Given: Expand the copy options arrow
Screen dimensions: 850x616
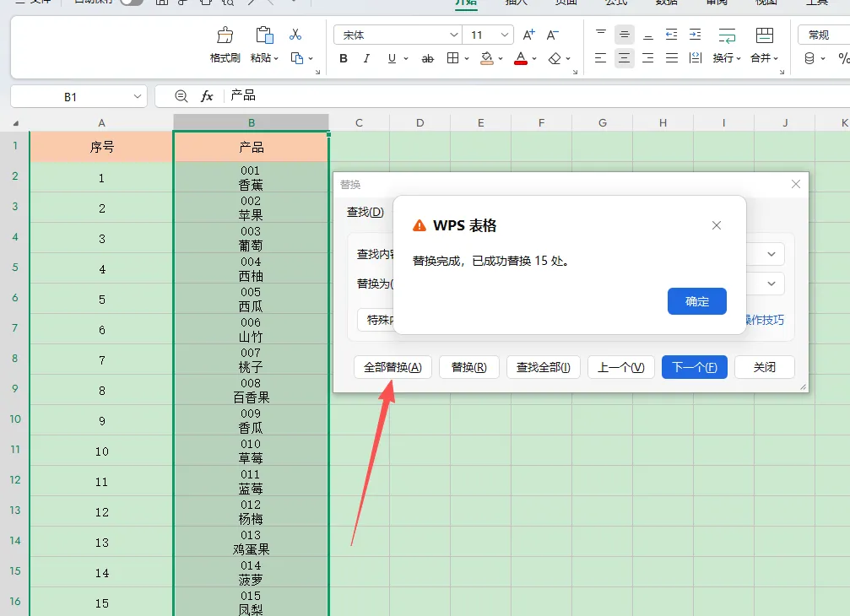Looking at the screenshot, I should tap(311, 58).
